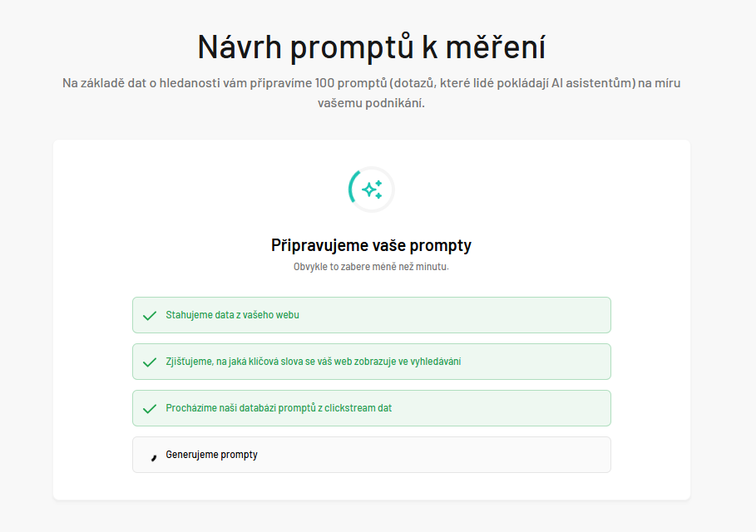Click the sparkle stars loading icon
The height and width of the screenshot is (532, 756).
[372, 190]
